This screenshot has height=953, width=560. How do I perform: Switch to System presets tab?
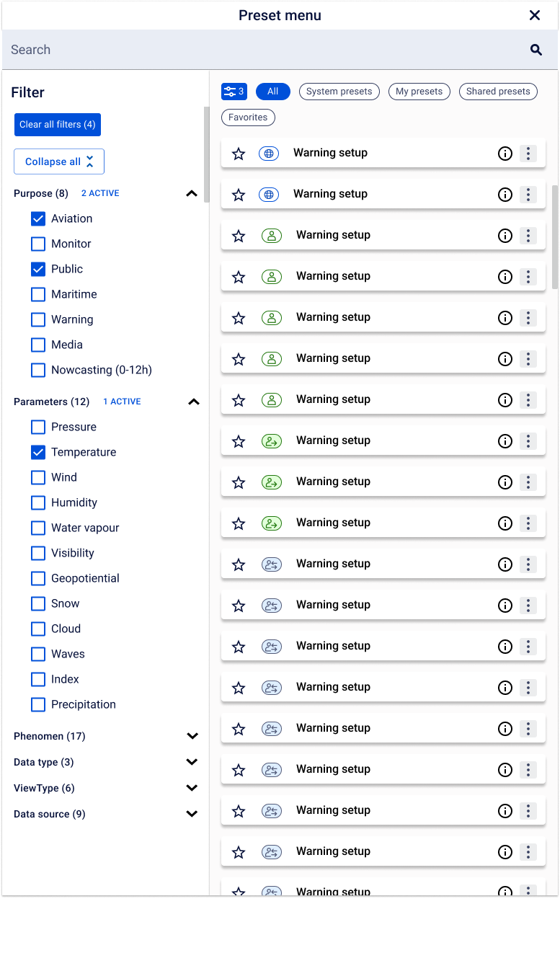(x=339, y=92)
